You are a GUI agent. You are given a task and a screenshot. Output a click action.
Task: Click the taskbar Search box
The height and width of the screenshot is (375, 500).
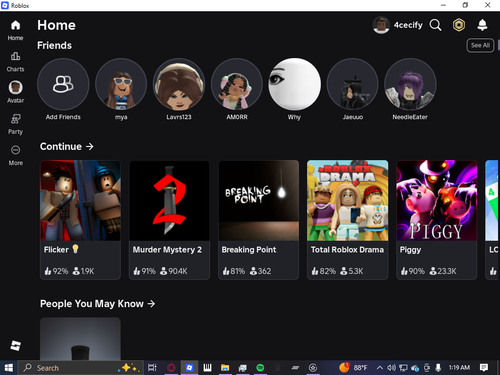(80, 368)
